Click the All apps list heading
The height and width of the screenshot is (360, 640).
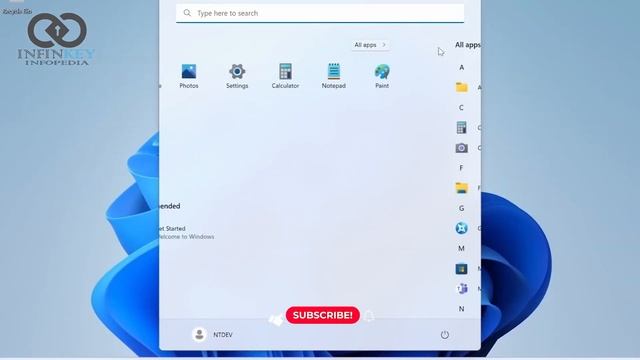click(x=468, y=45)
